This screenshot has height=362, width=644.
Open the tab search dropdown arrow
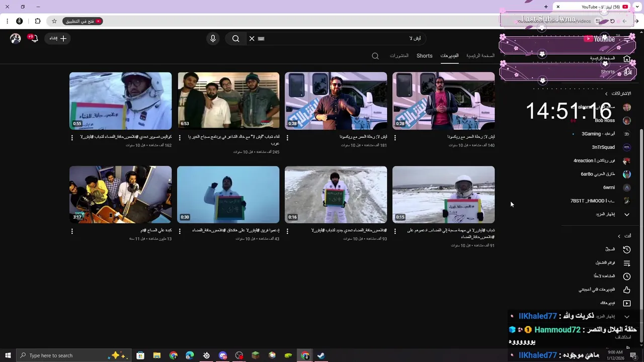[x=637, y=7]
